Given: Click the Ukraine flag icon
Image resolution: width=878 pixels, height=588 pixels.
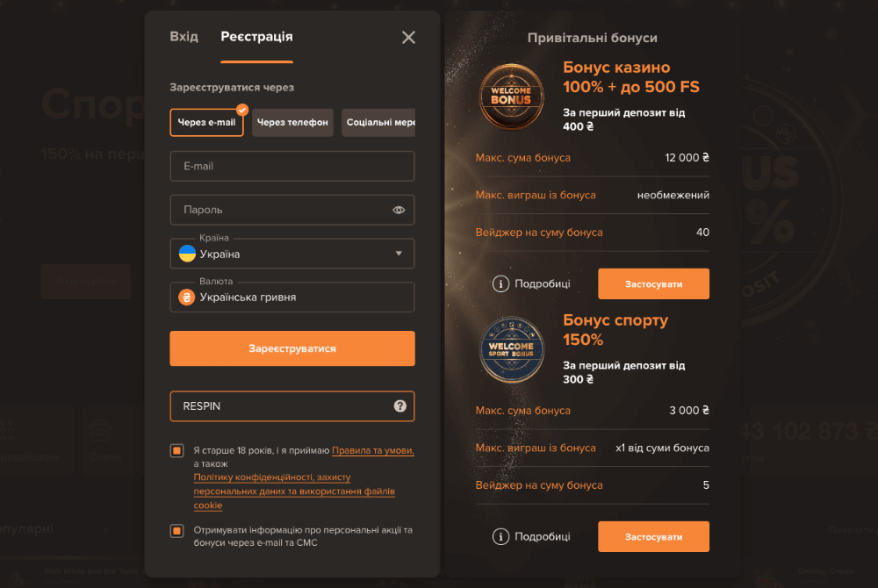Looking at the screenshot, I should pyautogui.click(x=187, y=254).
